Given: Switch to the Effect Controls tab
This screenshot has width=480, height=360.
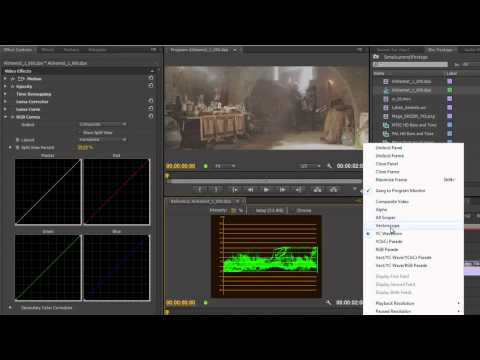Looking at the screenshot, I should coord(18,50).
